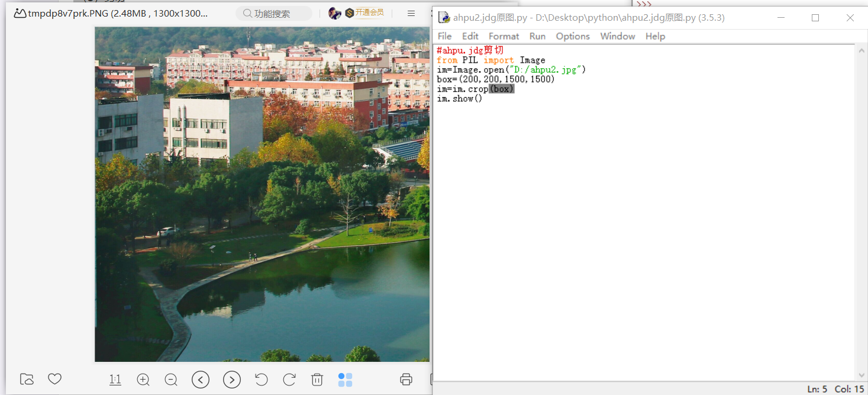Rotate the image clockwise
Image resolution: width=868 pixels, height=395 pixels.
(x=289, y=380)
